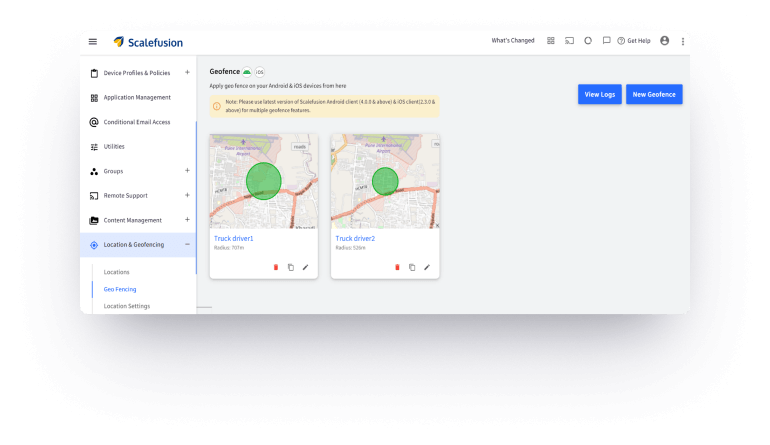Click the Utilities sliders icon
The image size is (770, 445).
(94, 147)
